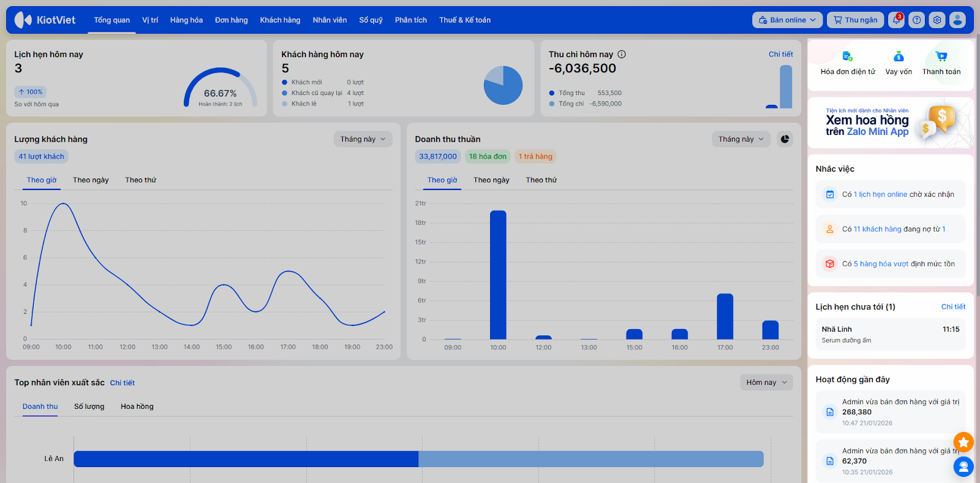Open Chi tiết link in Thu chi hôm nay
Screen dimensions: 980x483
780,54
